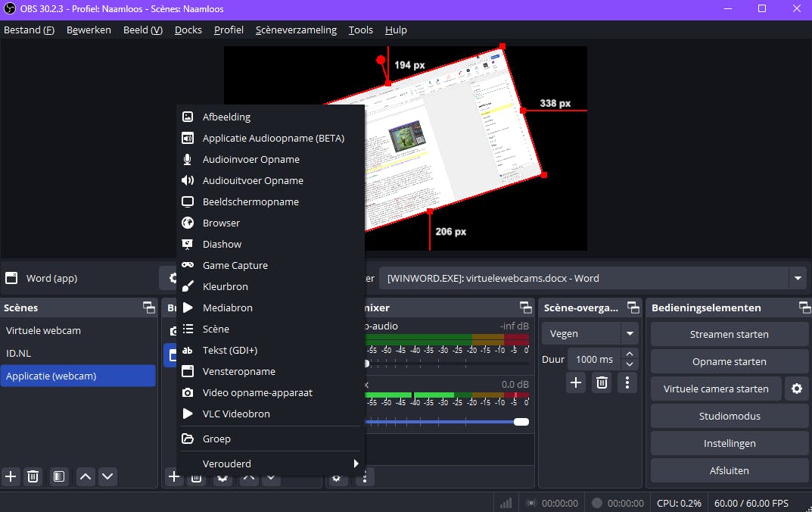
Task: Open the Bestand menu
Action: pyautogui.click(x=29, y=30)
